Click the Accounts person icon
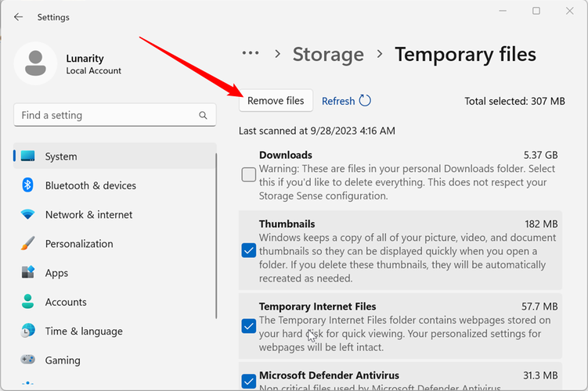588x391 pixels. pyautogui.click(x=28, y=302)
